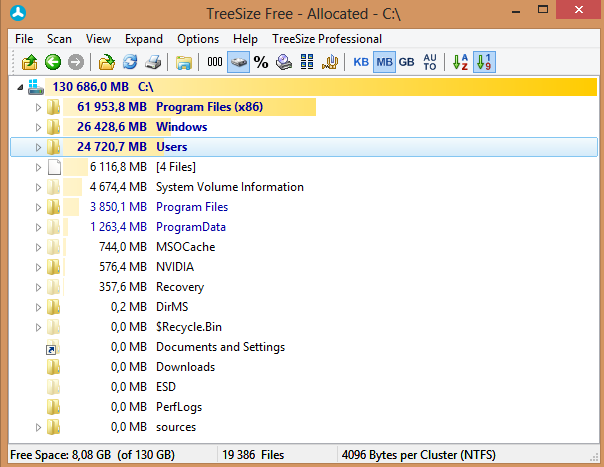Toggle file count view (000 icon)
Image resolution: width=604 pixels, height=467 pixels.
(x=215, y=62)
